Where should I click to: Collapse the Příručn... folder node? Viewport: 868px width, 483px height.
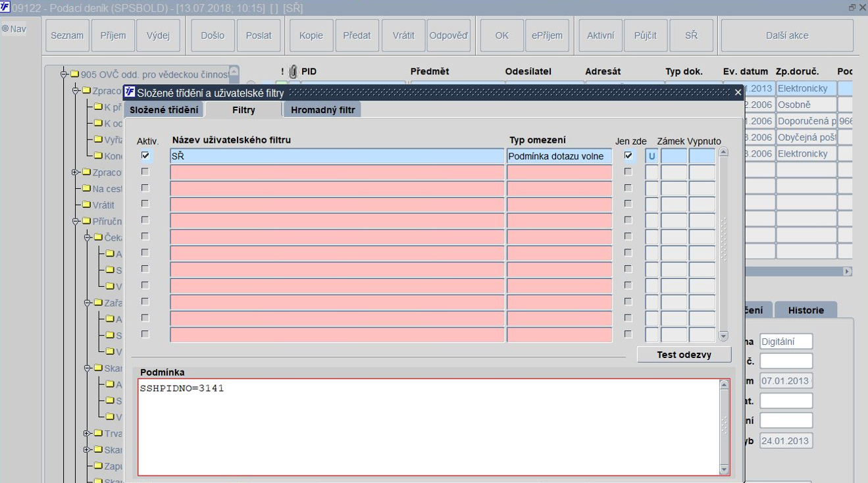tap(76, 221)
